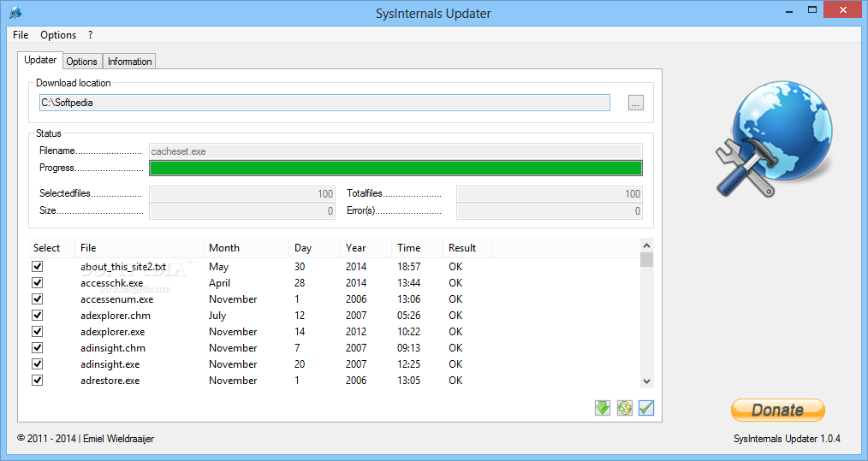Viewport: 868px width, 461px height.
Task: Click the Filename field showing cacheset.exe
Action: [x=395, y=151]
